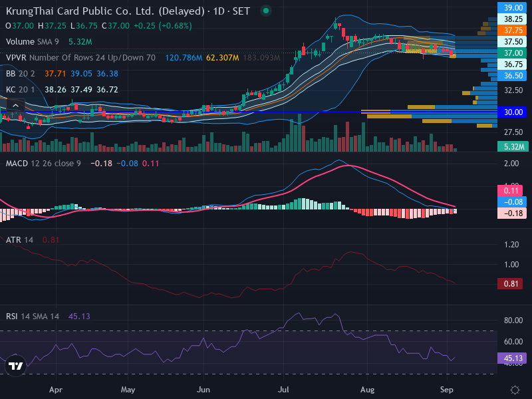Select the VPVR indicator legend
Image resolution: width=532 pixels, height=399 pixels.
tap(80, 58)
